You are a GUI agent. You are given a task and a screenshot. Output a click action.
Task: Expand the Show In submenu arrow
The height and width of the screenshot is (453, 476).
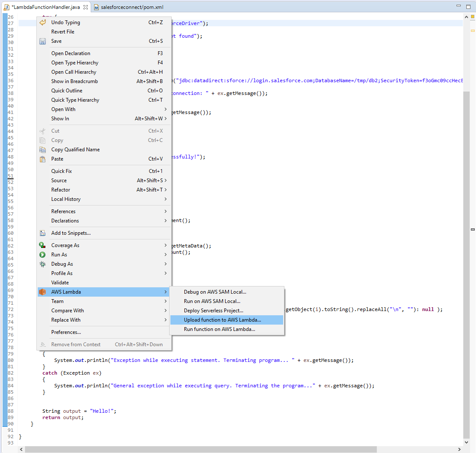click(x=165, y=119)
